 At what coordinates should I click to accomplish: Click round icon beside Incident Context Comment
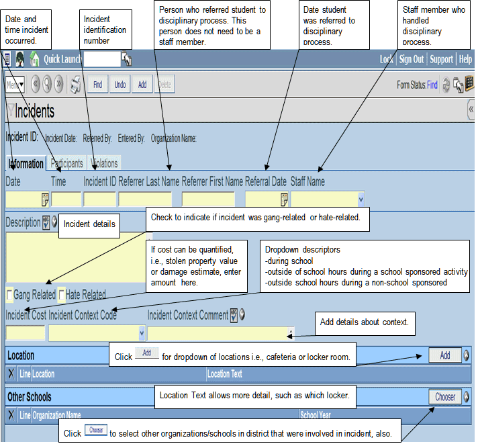click(x=242, y=314)
